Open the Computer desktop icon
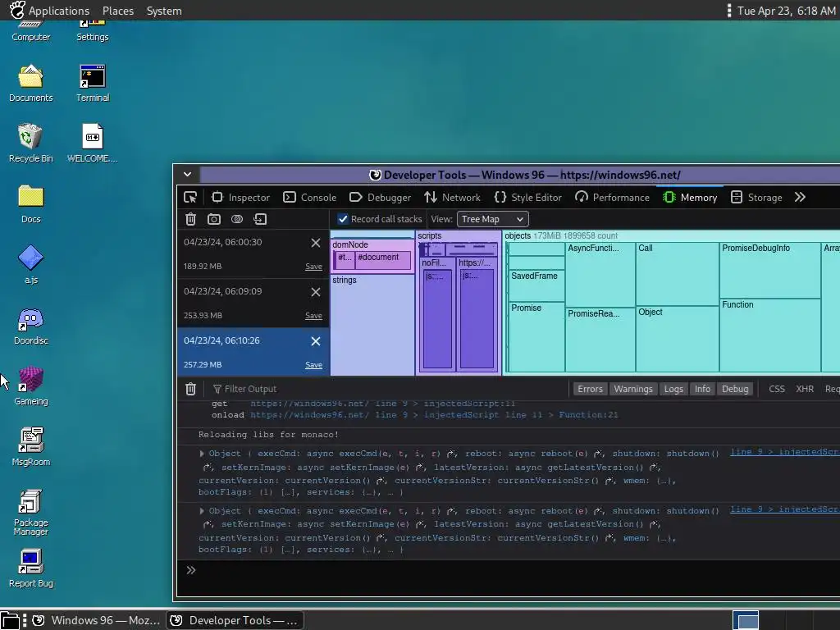 click(x=30, y=30)
